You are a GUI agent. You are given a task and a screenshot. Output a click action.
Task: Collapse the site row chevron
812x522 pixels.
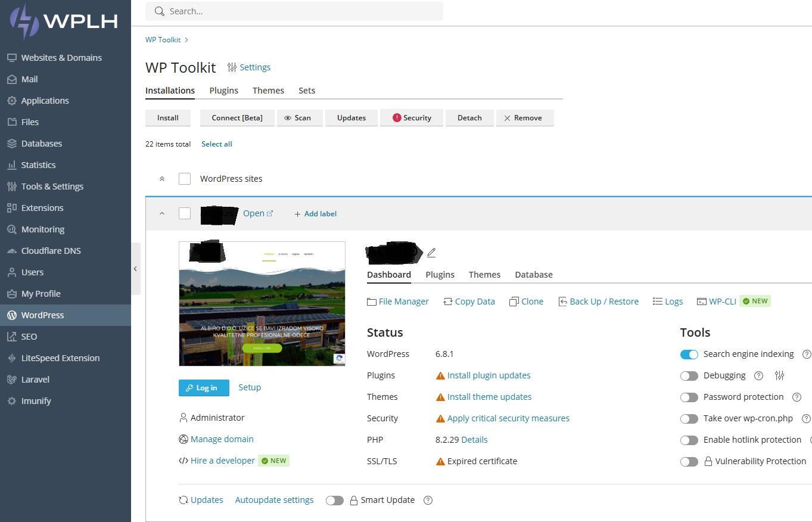coord(162,213)
